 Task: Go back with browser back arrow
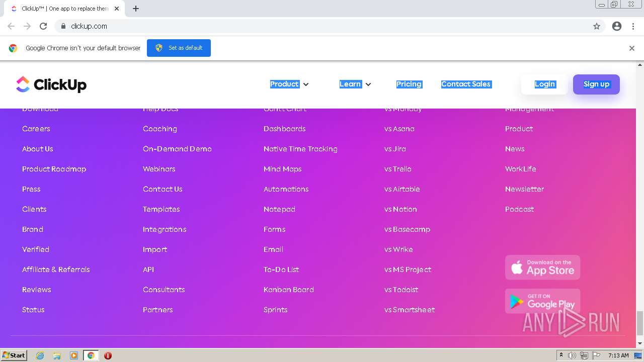click(x=11, y=26)
